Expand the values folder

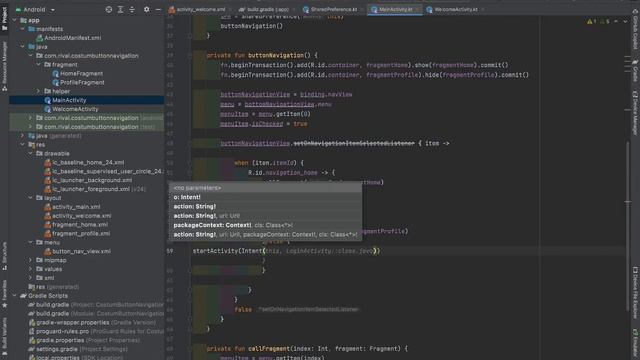(31, 269)
